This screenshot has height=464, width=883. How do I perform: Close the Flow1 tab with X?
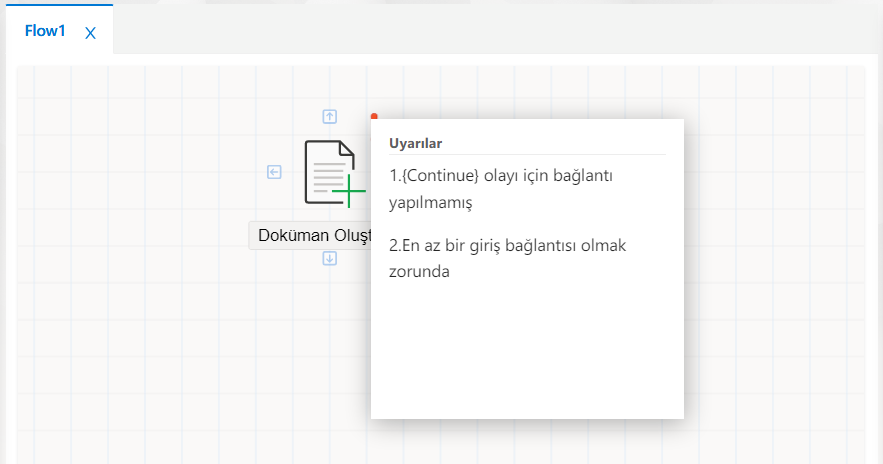(x=90, y=33)
